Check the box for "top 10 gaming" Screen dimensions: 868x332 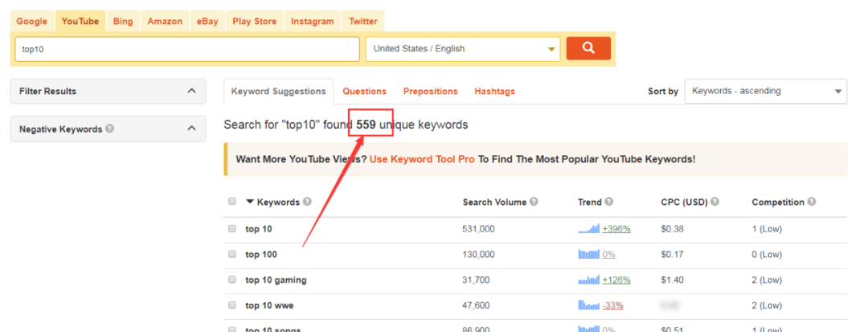232,280
